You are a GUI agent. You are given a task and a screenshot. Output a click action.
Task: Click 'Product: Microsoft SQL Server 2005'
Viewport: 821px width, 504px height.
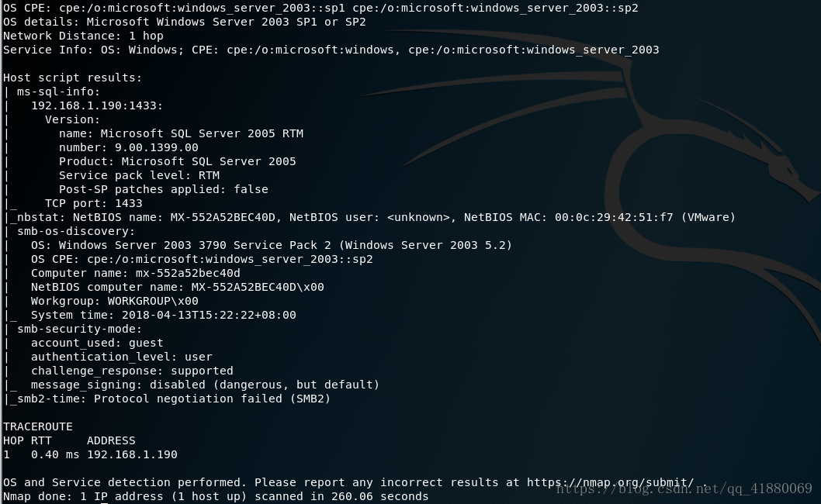(x=178, y=161)
